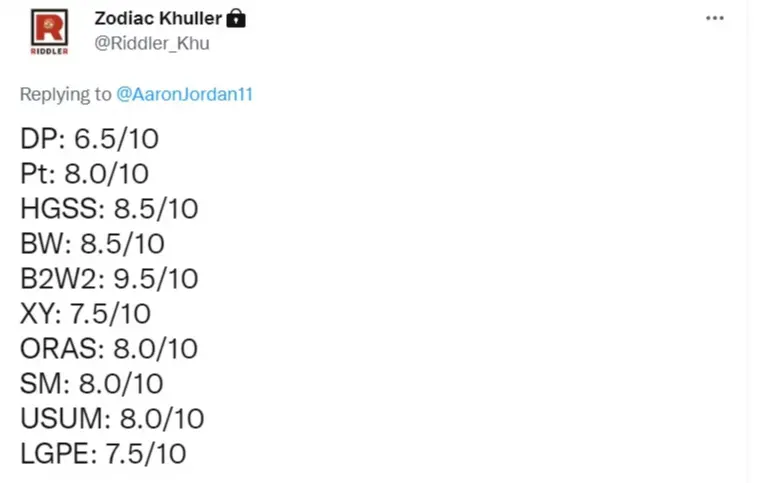Image resolution: width=784 pixels, height=483 pixels.
Task: Open Zodiac Khuller's profile from display name
Action: click(x=158, y=18)
